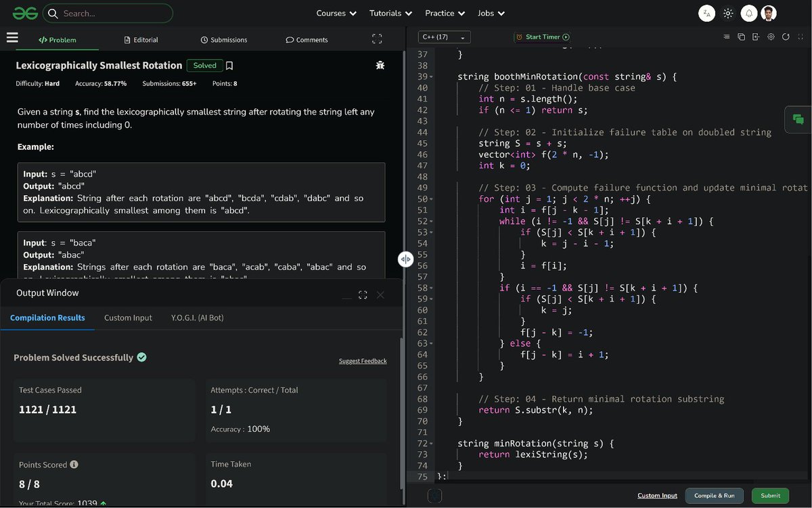Open the notifications bell
Screen dimensions: 812x508
[x=749, y=13]
